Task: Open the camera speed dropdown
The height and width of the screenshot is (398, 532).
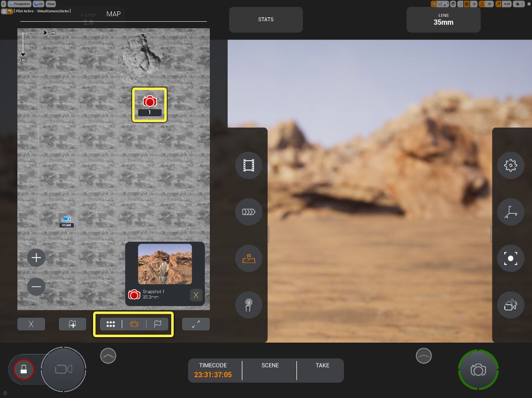Action: tap(519, 4)
